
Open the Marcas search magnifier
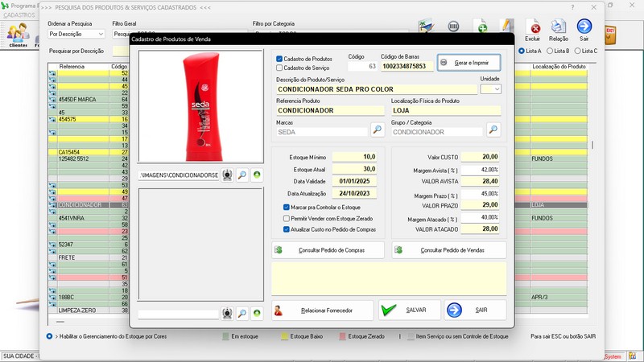[x=377, y=130]
